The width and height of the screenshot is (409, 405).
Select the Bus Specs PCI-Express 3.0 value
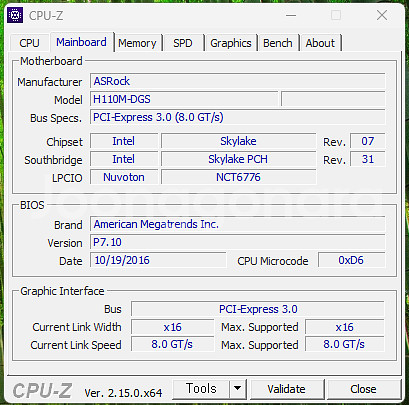238,117
